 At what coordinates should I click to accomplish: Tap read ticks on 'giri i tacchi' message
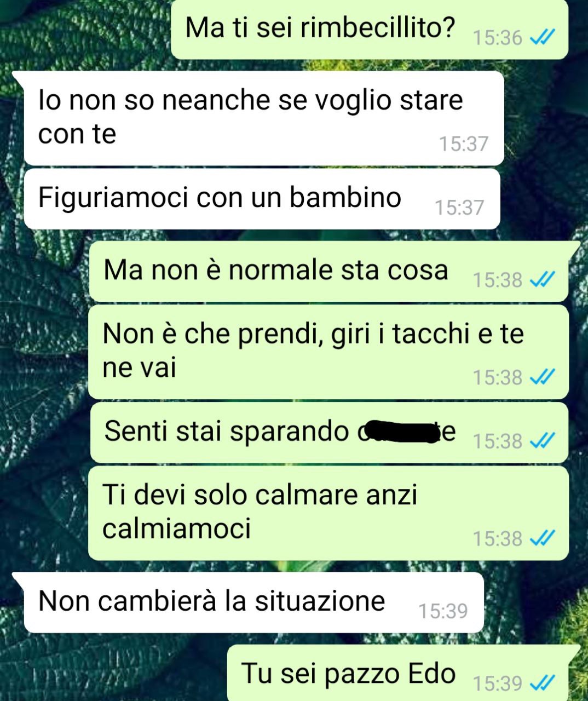(544, 377)
